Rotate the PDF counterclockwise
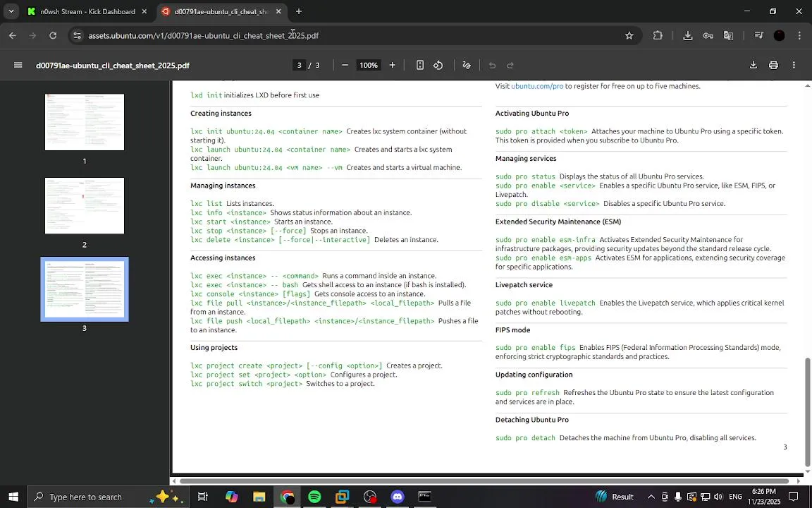The height and width of the screenshot is (508, 812). pos(438,66)
